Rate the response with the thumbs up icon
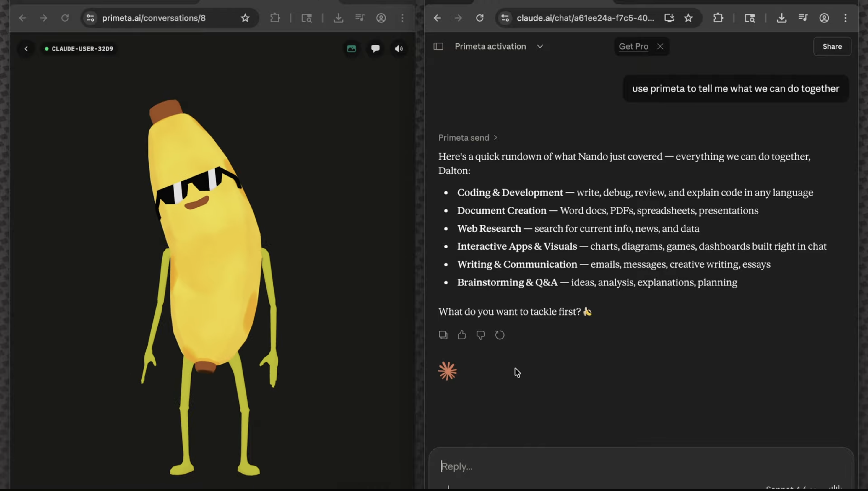 click(462, 335)
